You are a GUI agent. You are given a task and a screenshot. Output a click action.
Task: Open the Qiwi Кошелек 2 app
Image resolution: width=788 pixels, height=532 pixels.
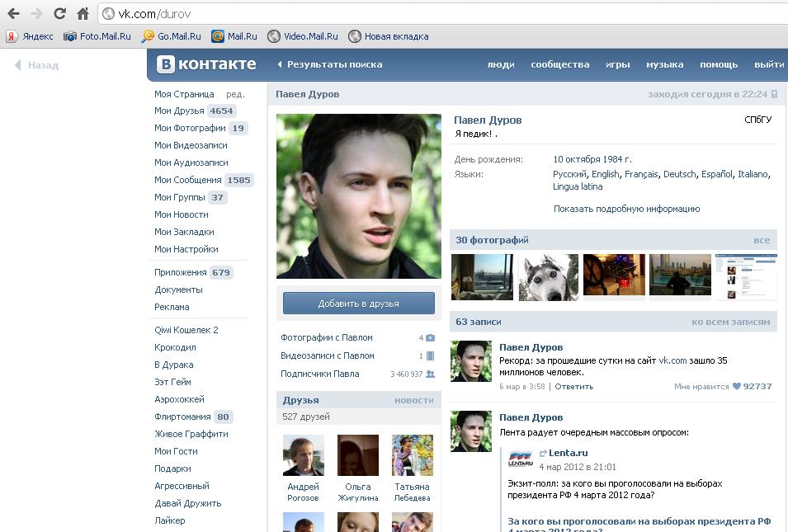(x=186, y=330)
